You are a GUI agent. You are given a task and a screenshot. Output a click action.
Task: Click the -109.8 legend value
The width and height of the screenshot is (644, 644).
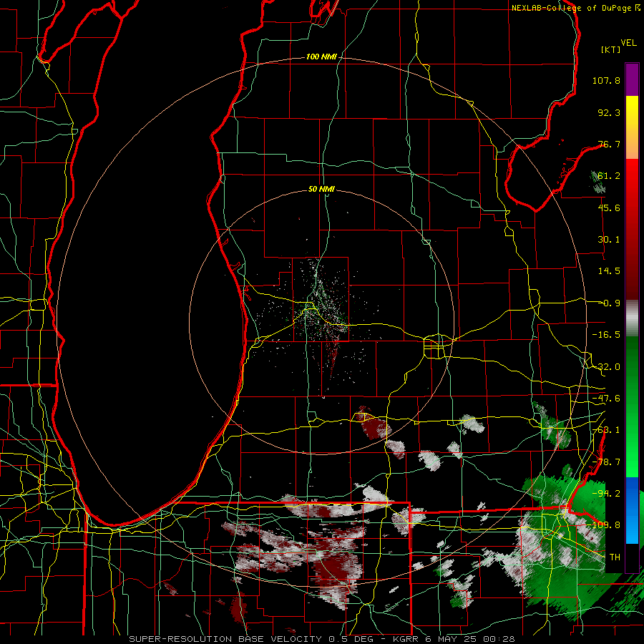pos(603,525)
